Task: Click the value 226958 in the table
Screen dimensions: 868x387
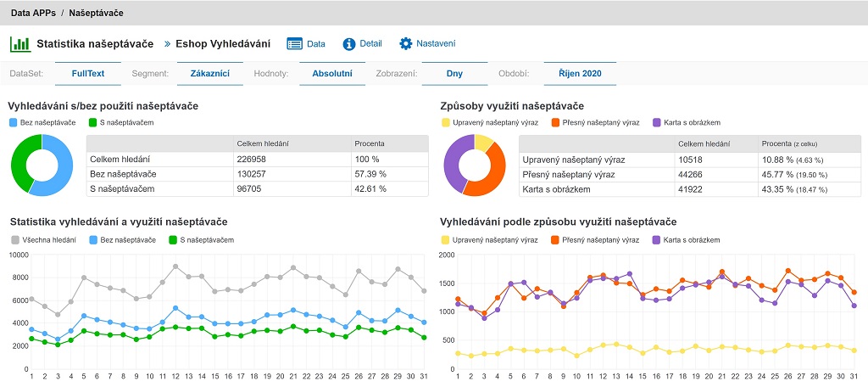Action: coord(250,160)
